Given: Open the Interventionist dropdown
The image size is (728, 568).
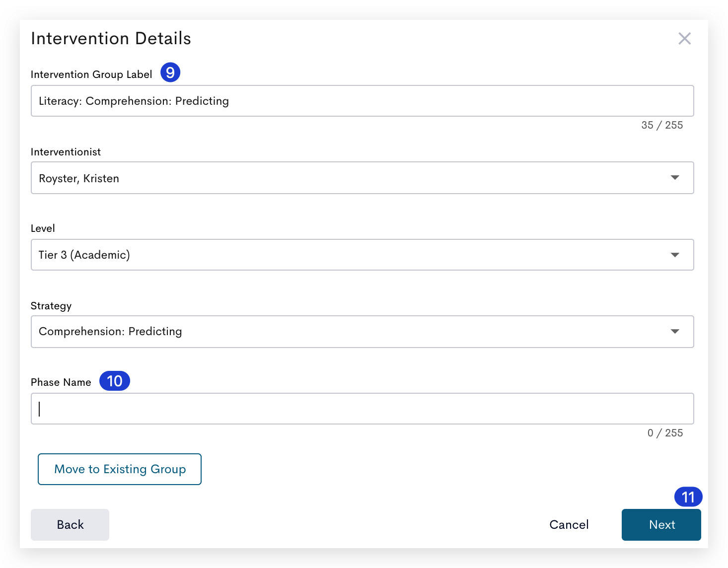Looking at the screenshot, I should 362,178.
